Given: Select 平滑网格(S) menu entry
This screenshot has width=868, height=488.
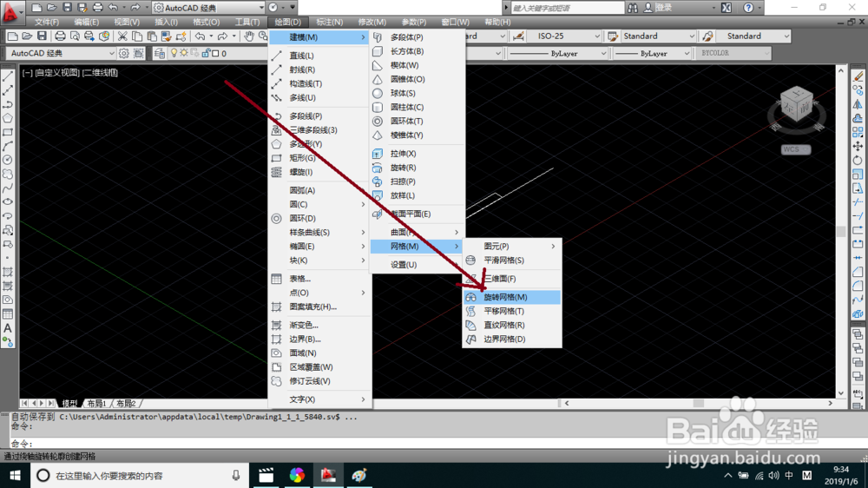Looking at the screenshot, I should (x=512, y=260).
